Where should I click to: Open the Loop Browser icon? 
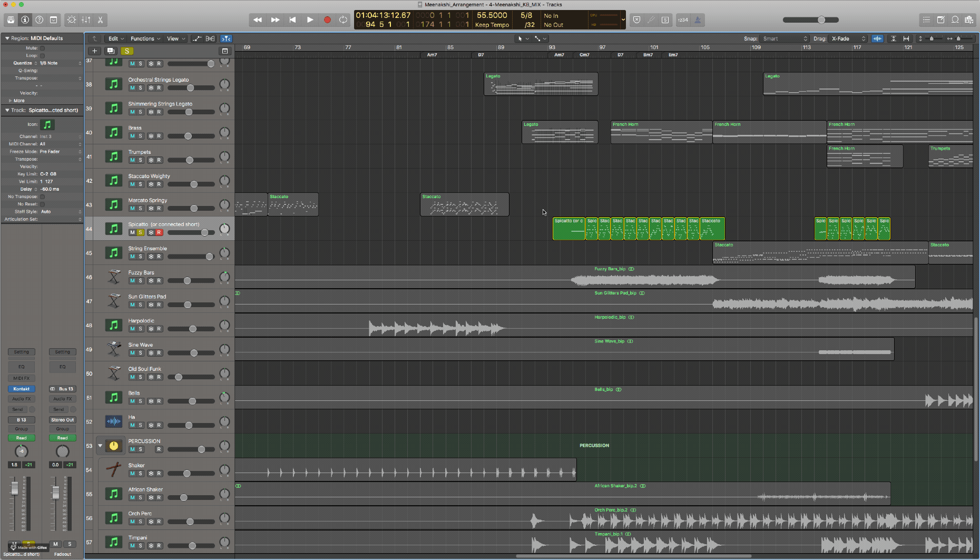point(955,20)
